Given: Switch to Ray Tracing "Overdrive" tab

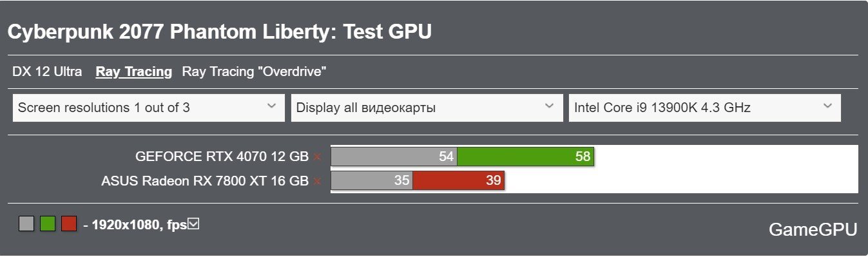Looking at the screenshot, I should coord(255,71).
